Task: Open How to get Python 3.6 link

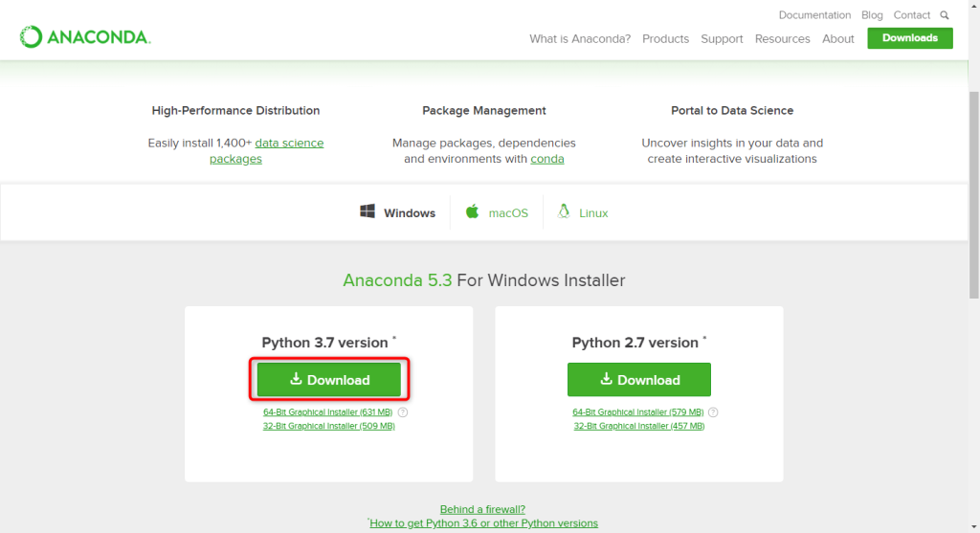Action: 483,523
